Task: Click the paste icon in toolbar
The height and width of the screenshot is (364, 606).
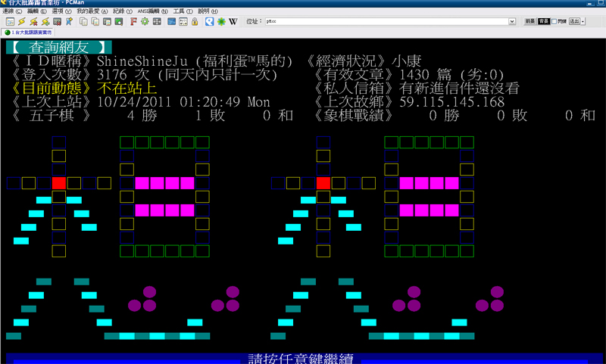Action: [95, 22]
